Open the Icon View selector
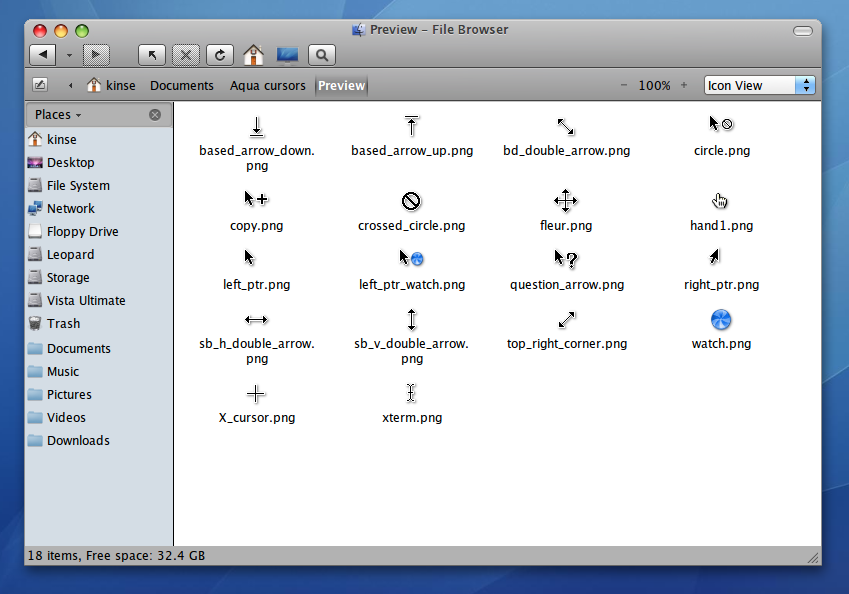The height and width of the screenshot is (594, 849). tap(759, 85)
